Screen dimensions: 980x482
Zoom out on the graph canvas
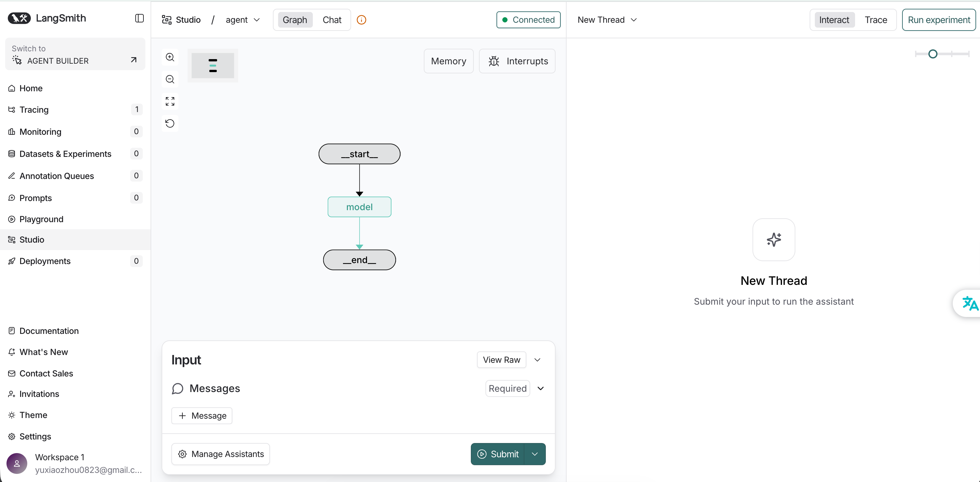point(170,79)
